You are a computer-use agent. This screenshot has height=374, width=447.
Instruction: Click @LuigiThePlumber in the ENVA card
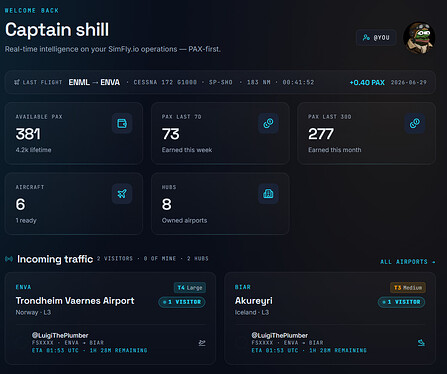click(x=60, y=335)
